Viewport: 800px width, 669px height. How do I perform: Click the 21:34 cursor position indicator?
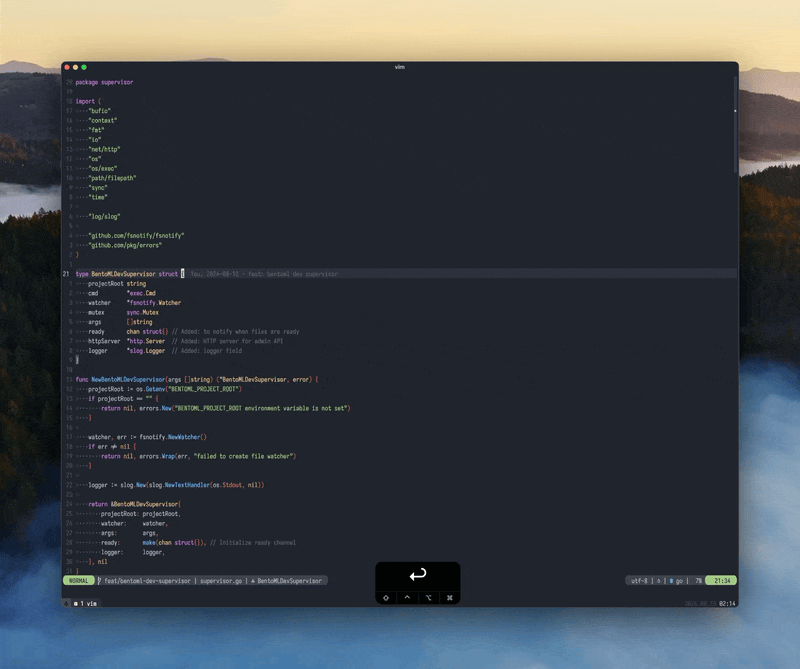(x=722, y=580)
